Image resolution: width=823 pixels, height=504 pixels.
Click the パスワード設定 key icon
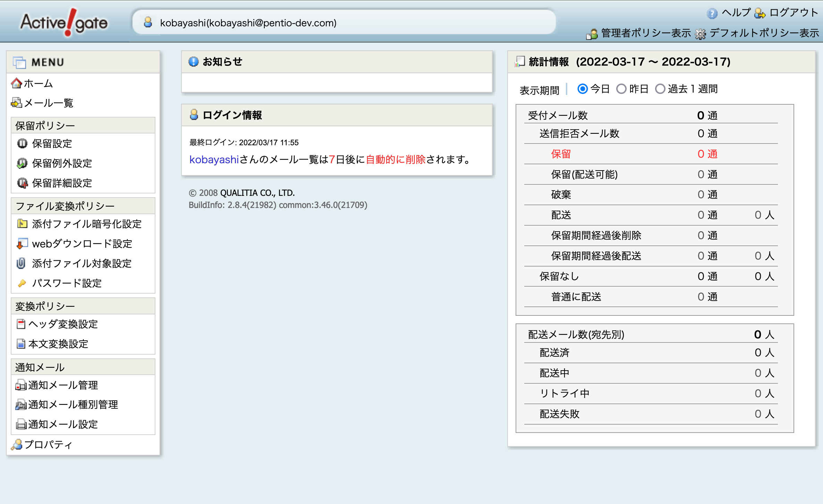point(22,283)
